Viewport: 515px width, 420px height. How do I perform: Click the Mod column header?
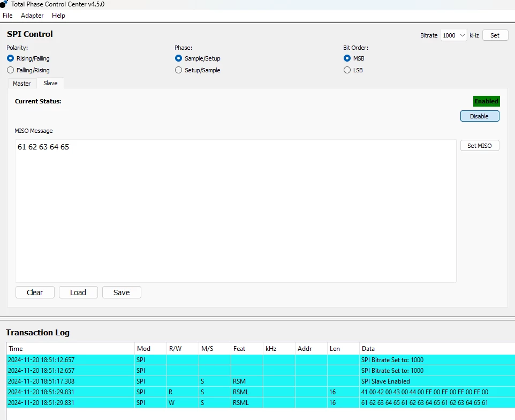tap(150, 349)
